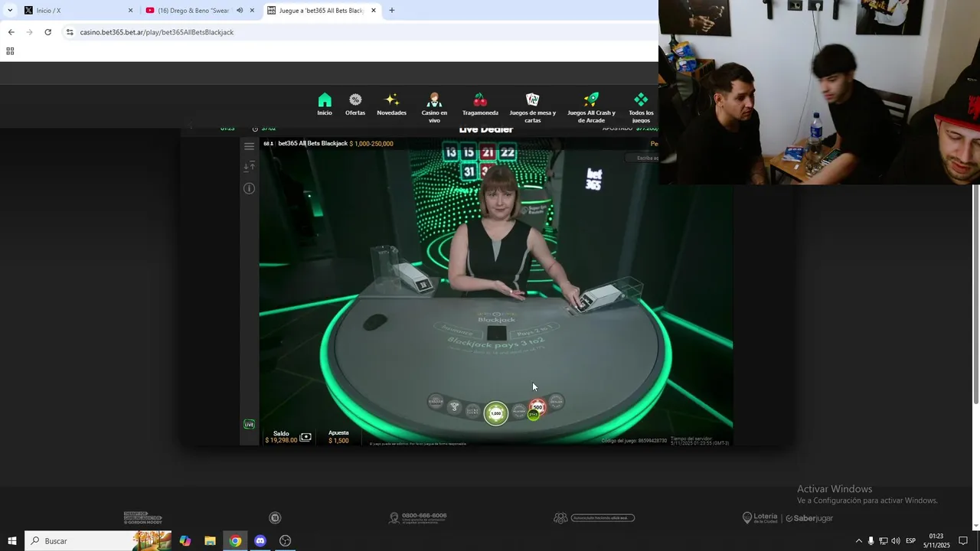
Task: Open File Explorer from the taskbar
Action: tap(210, 541)
